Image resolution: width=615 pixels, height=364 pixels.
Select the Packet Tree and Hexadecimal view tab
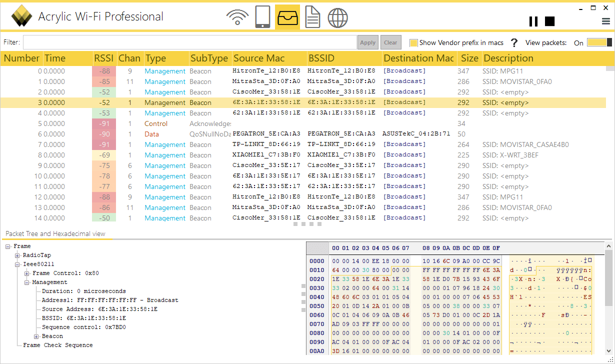[x=55, y=233]
